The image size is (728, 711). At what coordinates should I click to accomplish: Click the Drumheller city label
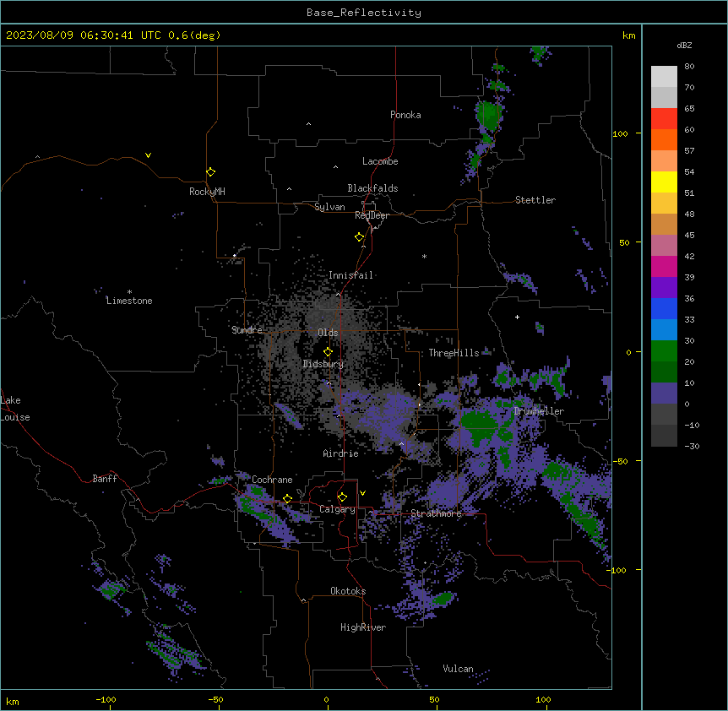[539, 411]
